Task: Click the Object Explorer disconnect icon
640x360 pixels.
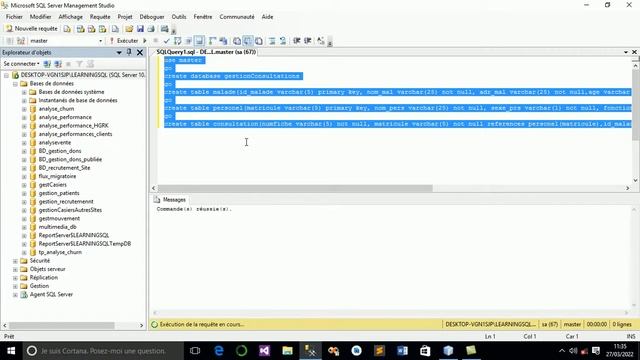Action: [58, 64]
